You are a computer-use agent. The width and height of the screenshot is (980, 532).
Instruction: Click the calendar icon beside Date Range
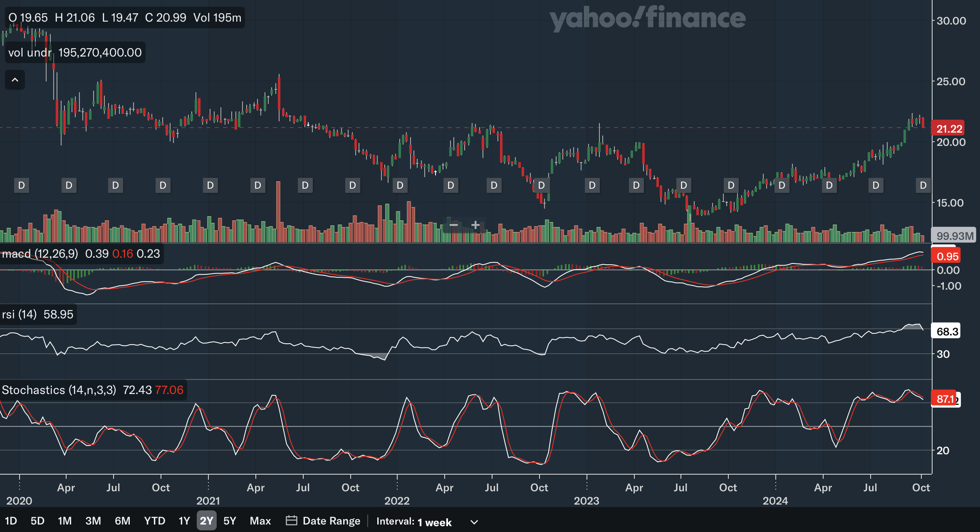pyautogui.click(x=291, y=521)
